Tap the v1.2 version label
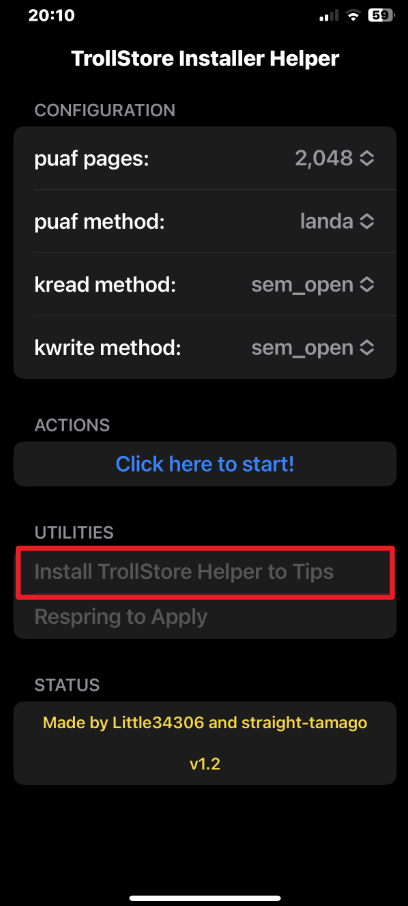This screenshot has width=408, height=906. 205,764
